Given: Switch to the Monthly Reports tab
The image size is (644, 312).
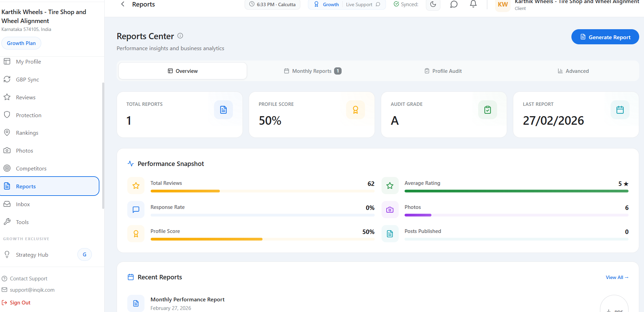Looking at the screenshot, I should 312,71.
